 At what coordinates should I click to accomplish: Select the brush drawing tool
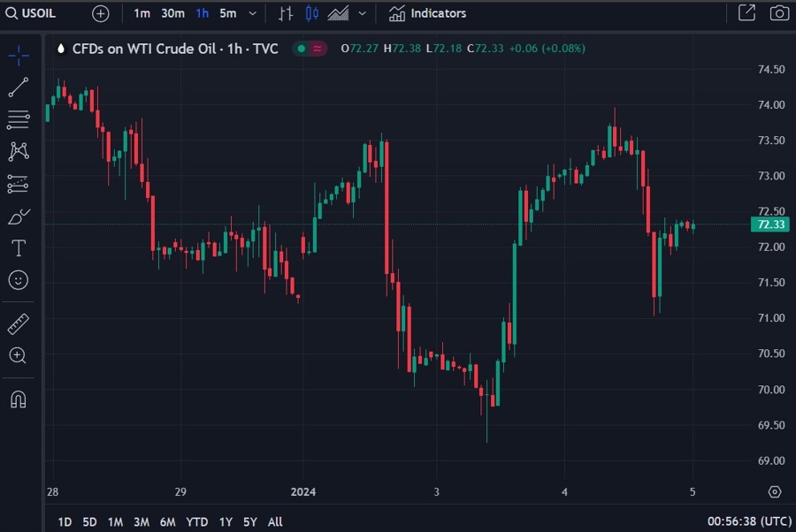point(19,217)
